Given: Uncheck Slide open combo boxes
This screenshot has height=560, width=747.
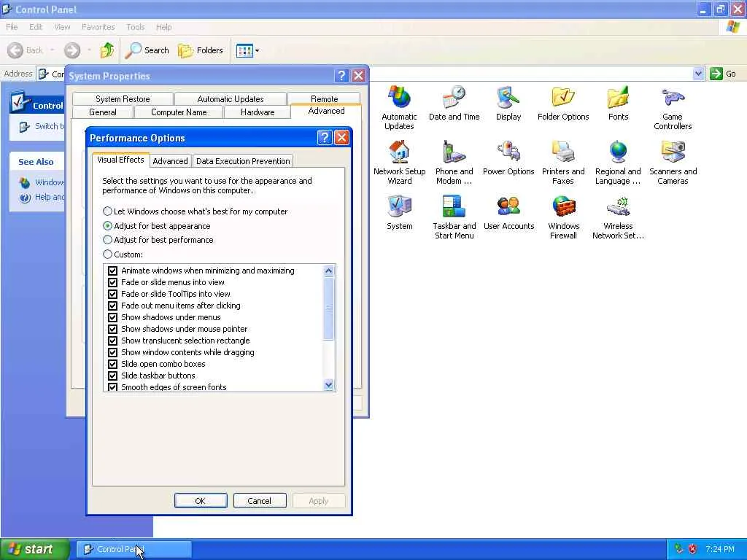Looking at the screenshot, I should tap(113, 364).
